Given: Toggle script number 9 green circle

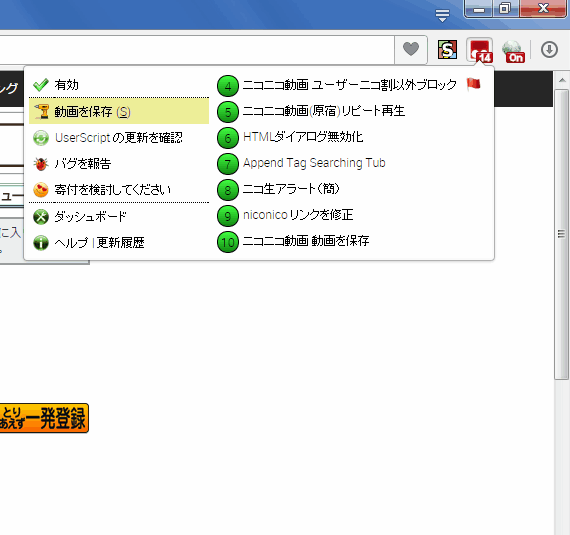Looking at the screenshot, I should coord(228,216).
